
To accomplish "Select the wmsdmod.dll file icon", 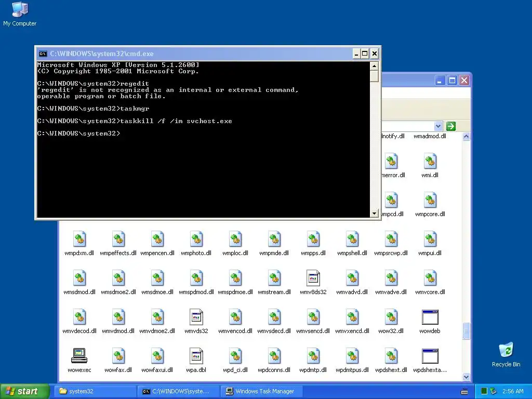I will pos(79,278).
